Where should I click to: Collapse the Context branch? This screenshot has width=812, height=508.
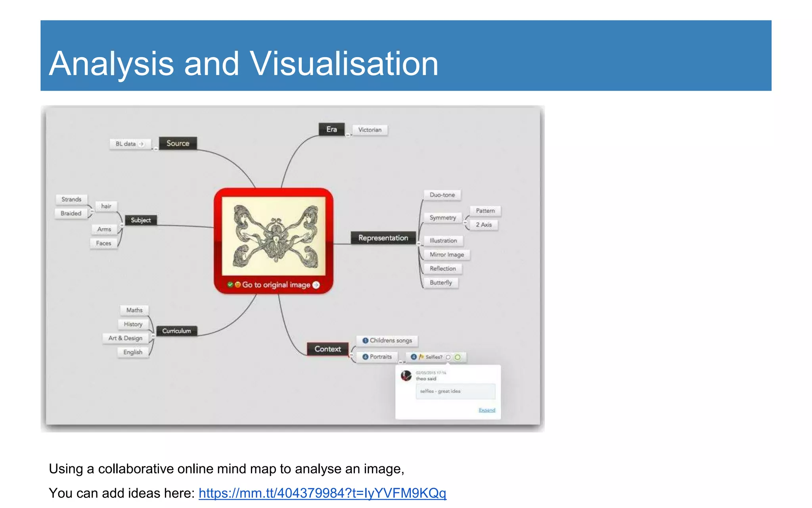point(351,355)
